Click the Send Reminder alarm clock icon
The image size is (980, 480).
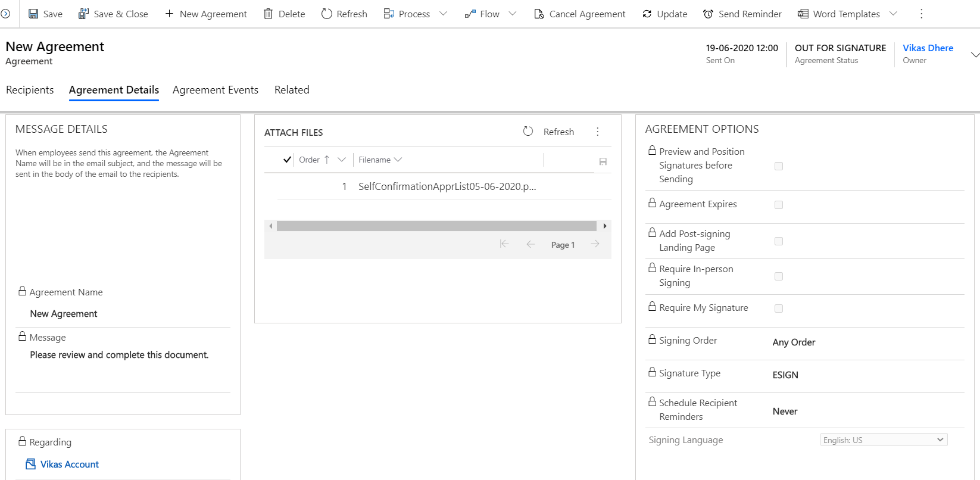click(708, 14)
